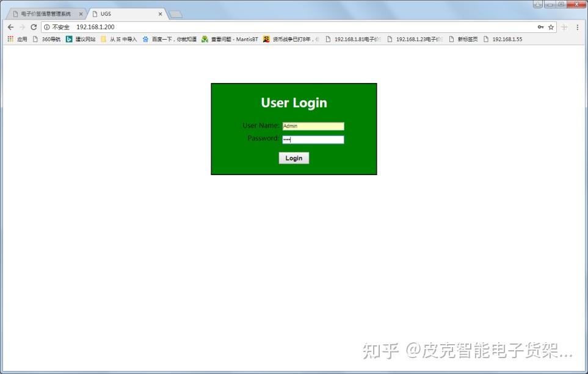The width and height of the screenshot is (588, 374).
Task: Bookmark this page with the star
Action: click(551, 27)
